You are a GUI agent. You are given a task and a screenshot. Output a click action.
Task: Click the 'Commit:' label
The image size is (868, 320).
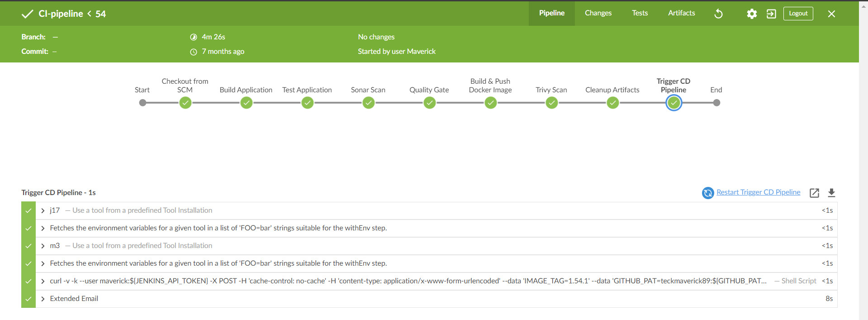(x=35, y=51)
